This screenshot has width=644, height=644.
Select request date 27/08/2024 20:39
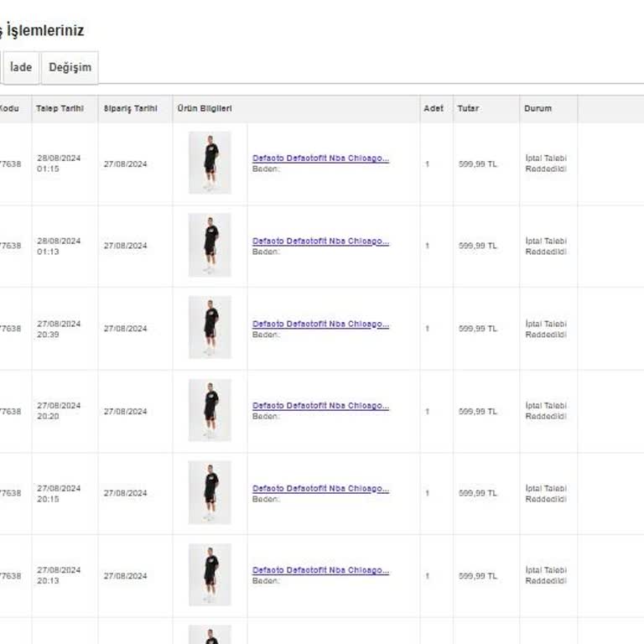coord(59,329)
